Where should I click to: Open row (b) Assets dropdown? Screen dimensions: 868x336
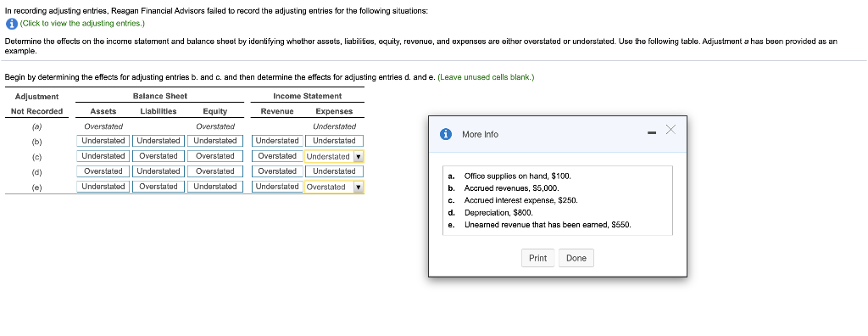tap(103, 141)
